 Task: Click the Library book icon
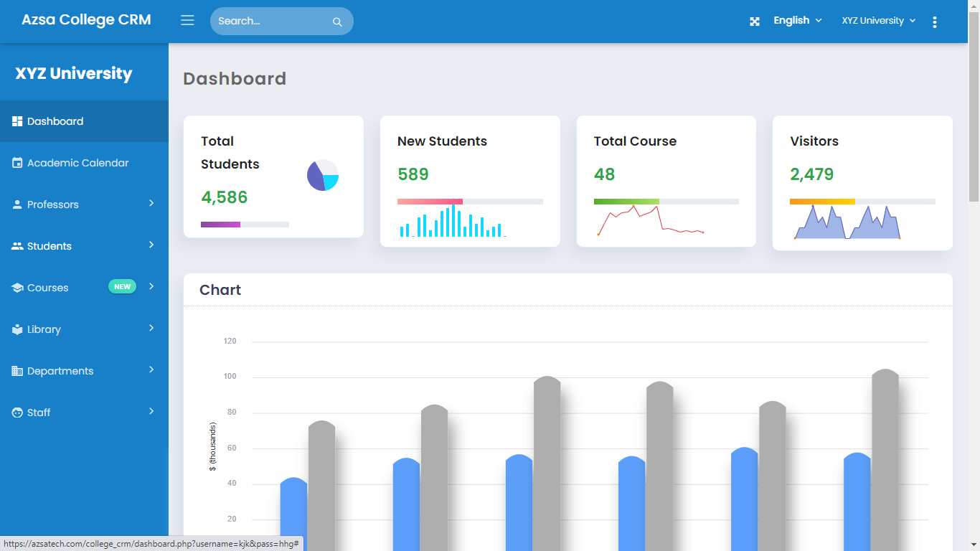(x=17, y=329)
